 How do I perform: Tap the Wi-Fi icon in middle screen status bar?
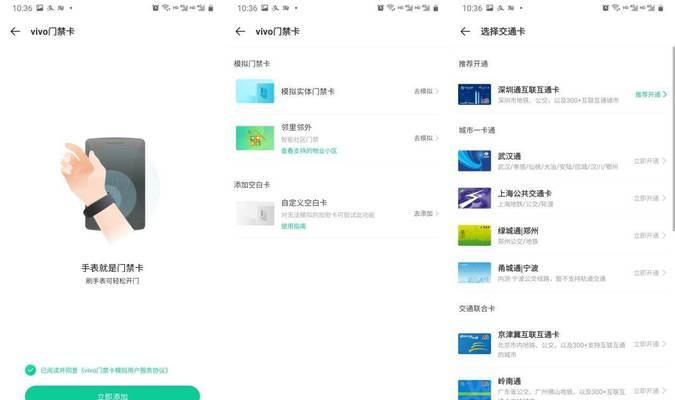391,8
